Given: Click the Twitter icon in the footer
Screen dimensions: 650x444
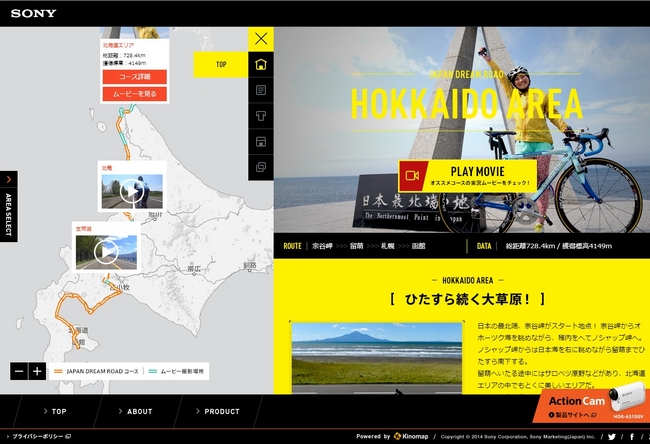Looking at the screenshot, I should (612, 437).
